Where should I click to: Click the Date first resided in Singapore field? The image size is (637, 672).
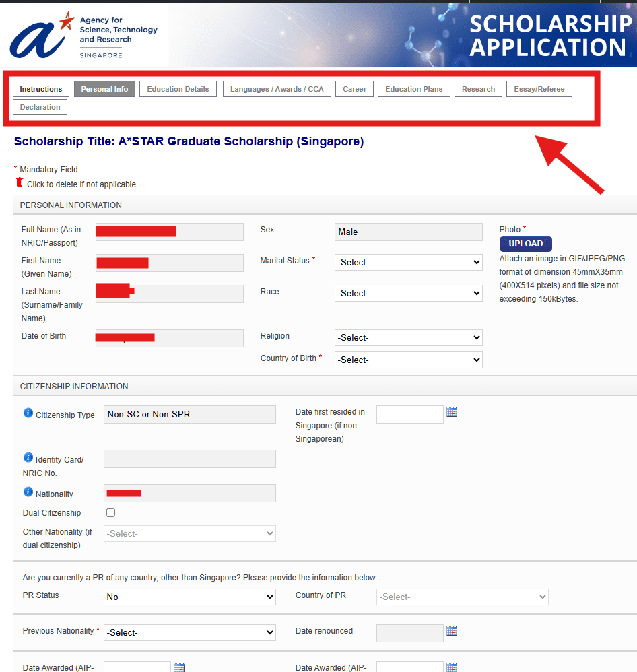tap(410, 414)
